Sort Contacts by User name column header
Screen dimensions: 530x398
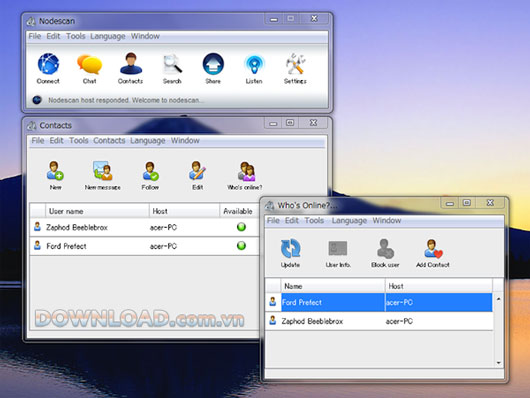(97, 211)
